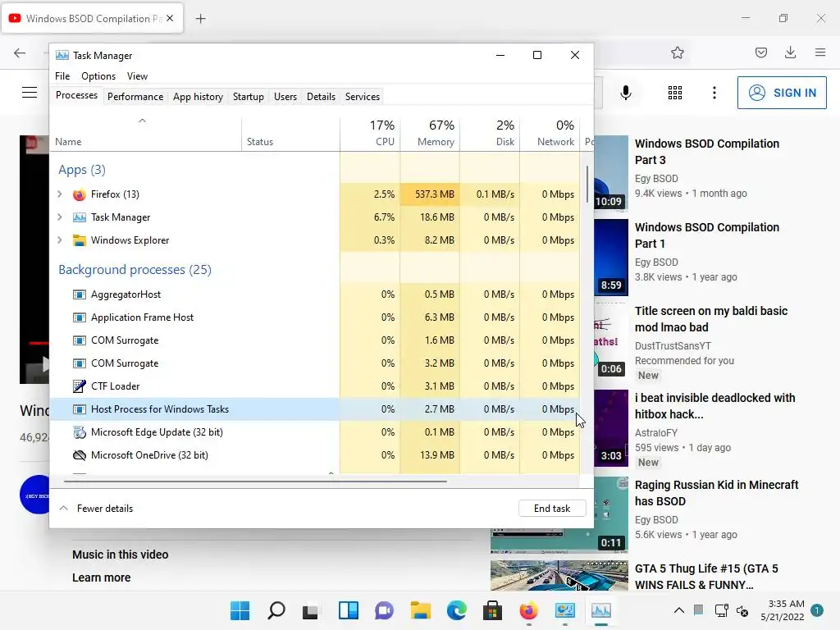Show hidden system tray icons
The height and width of the screenshot is (630, 840).
click(x=678, y=610)
